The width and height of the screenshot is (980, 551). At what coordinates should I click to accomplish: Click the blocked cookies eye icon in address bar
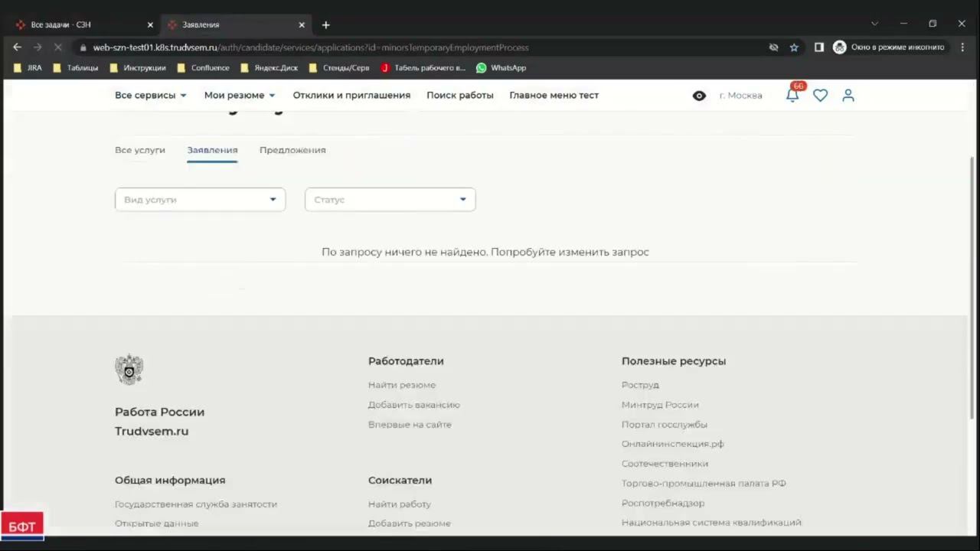[x=773, y=47]
